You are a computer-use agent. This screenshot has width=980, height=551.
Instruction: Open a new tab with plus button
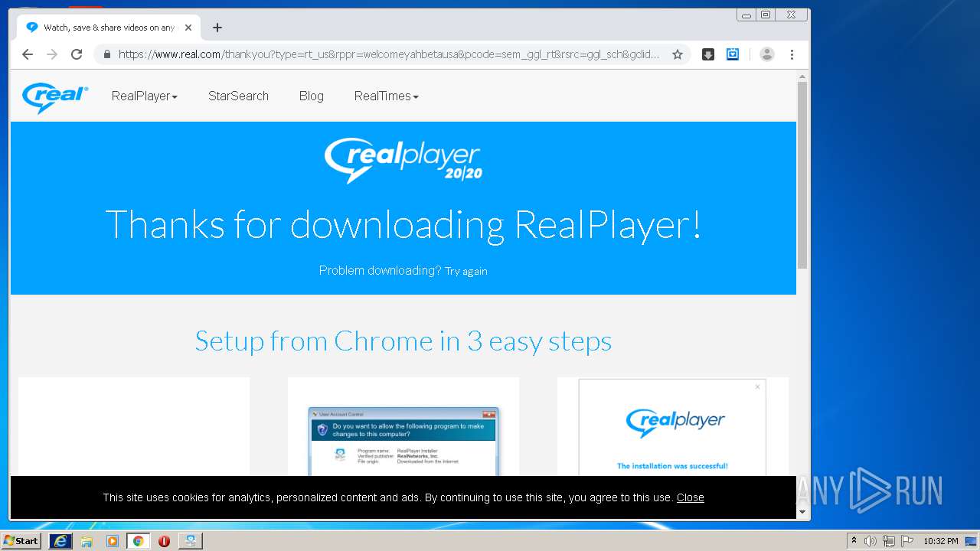pos(217,28)
